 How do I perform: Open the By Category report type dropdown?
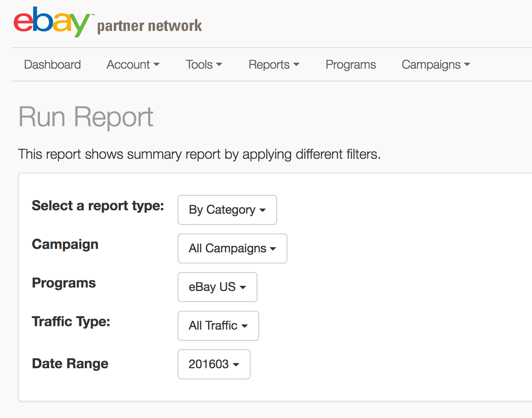[x=227, y=210]
